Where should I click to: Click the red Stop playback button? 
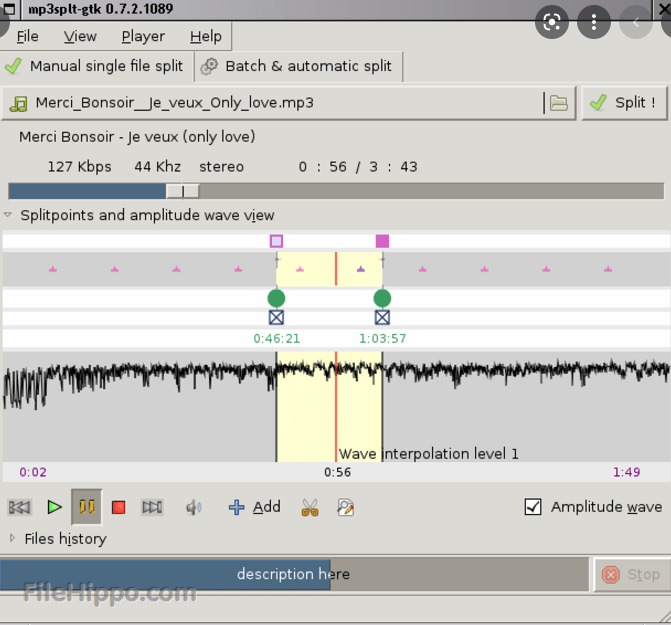tap(119, 507)
